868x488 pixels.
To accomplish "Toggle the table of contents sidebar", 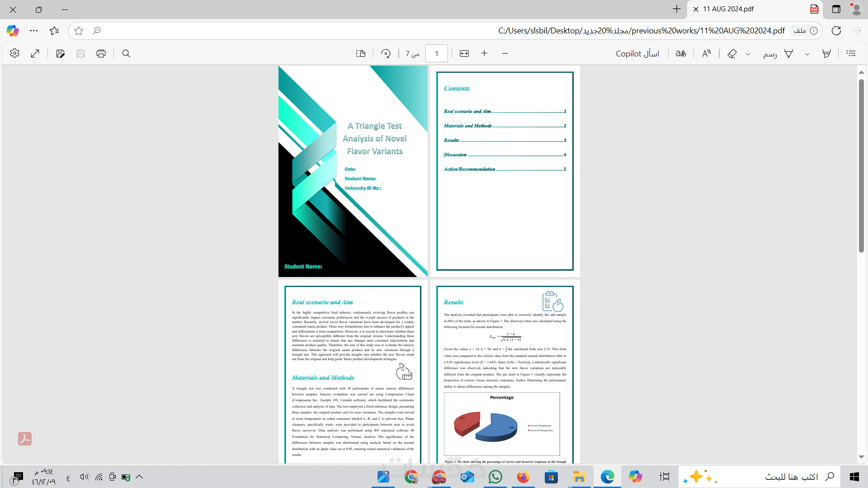I will (x=851, y=54).
